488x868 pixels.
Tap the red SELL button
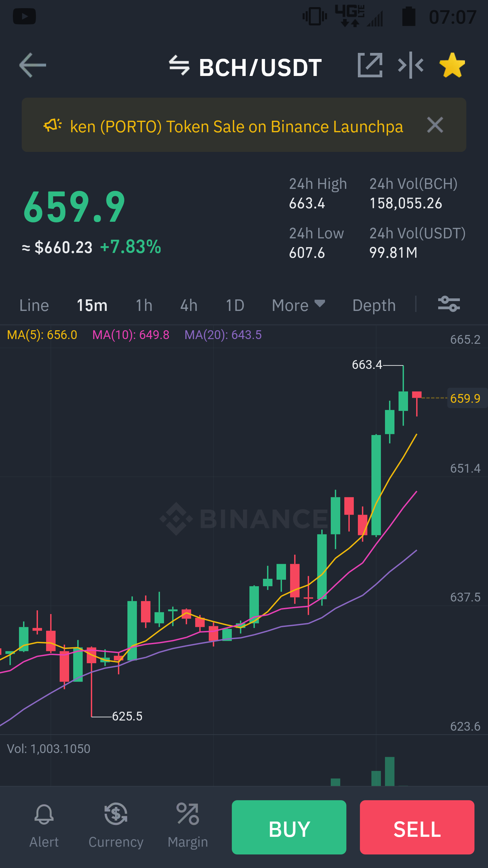[417, 827]
